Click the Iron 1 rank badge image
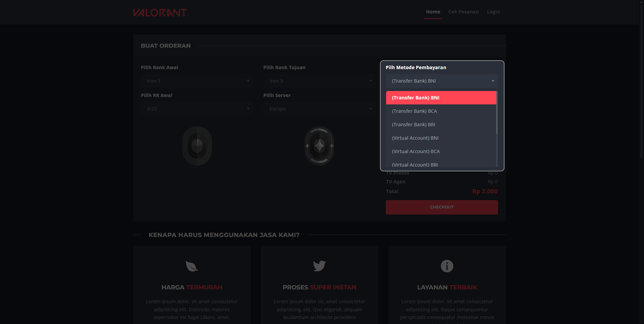644x324 pixels. pyautogui.click(x=197, y=146)
